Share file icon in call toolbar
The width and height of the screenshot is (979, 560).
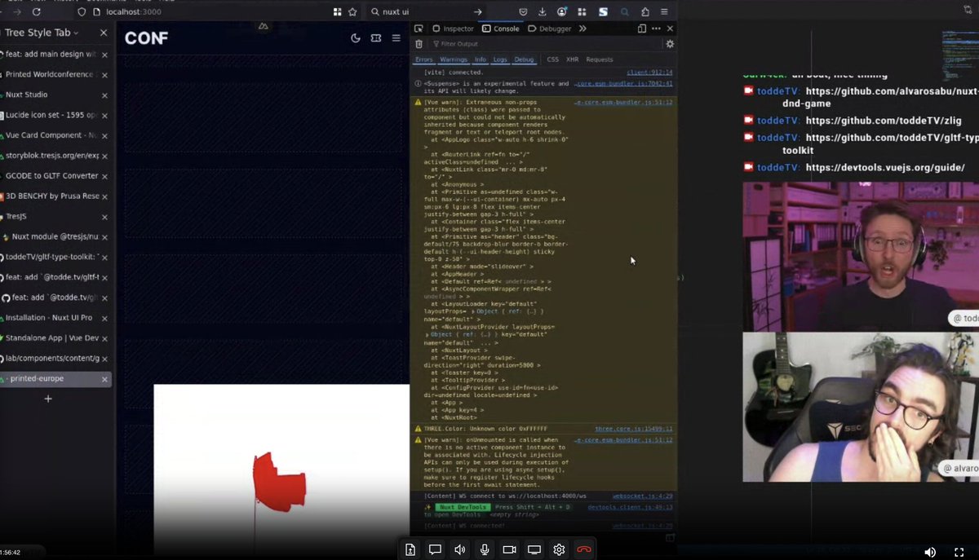pos(410,549)
